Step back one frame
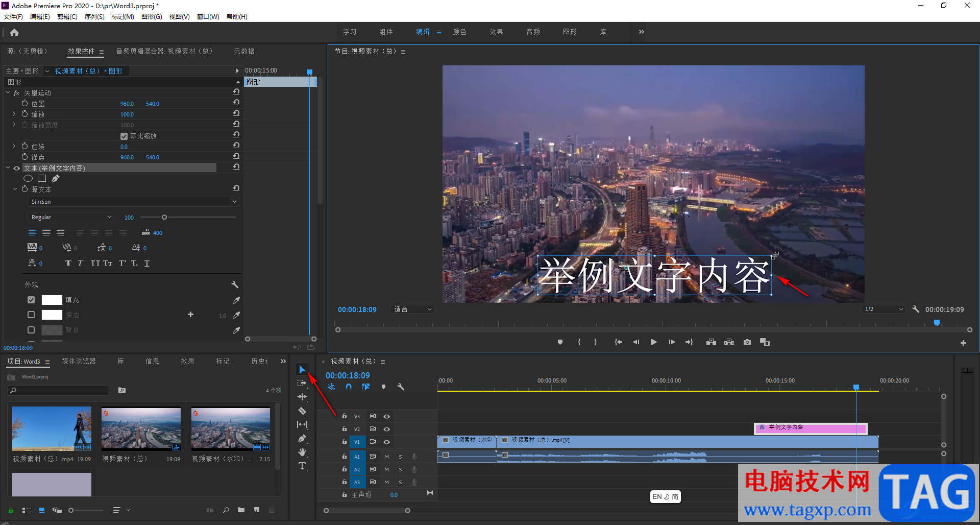The height and width of the screenshot is (525, 980). [636, 342]
